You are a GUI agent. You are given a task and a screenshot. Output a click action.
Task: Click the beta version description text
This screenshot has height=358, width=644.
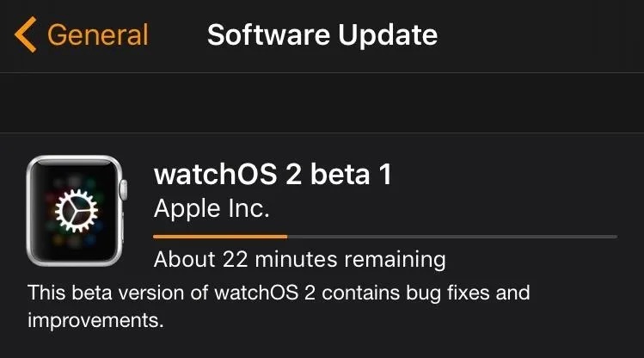[x=279, y=306]
